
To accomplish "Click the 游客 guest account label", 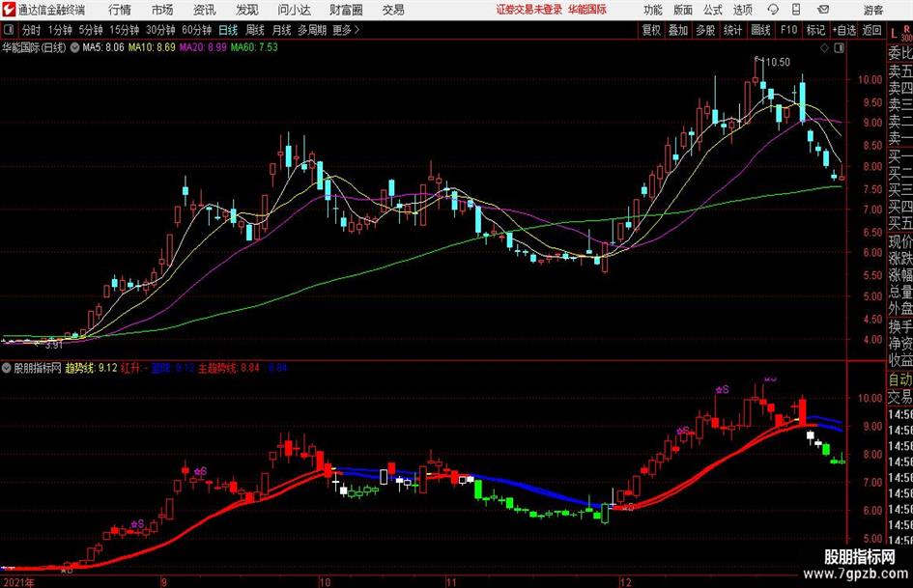I will (873, 10).
